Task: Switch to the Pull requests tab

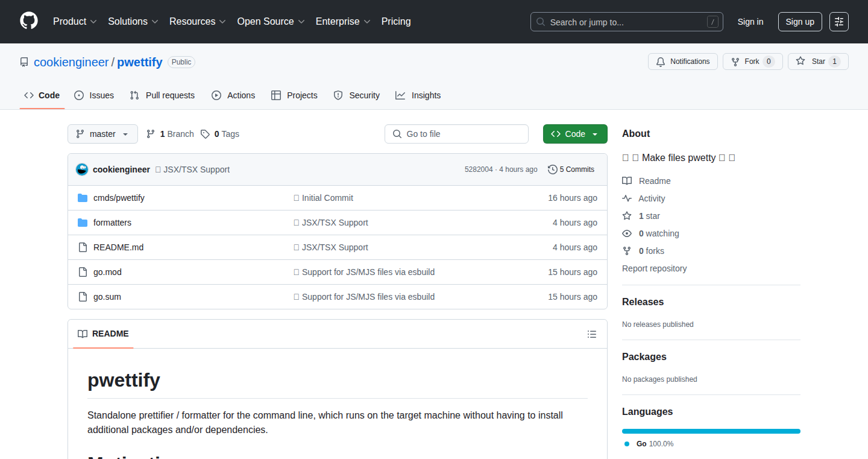Action: 162,95
